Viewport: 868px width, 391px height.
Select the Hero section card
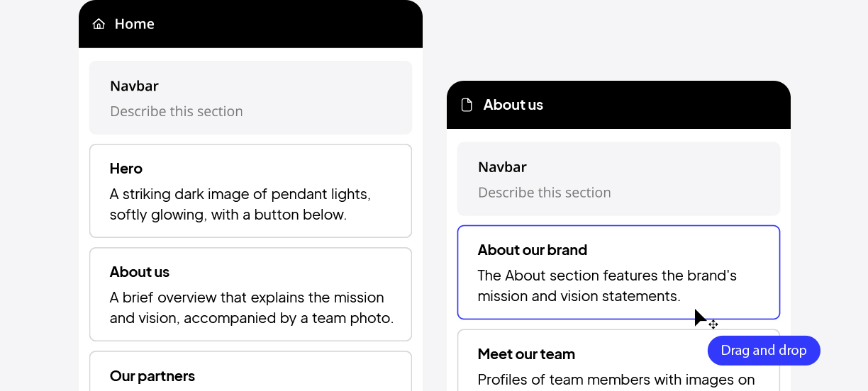250,191
